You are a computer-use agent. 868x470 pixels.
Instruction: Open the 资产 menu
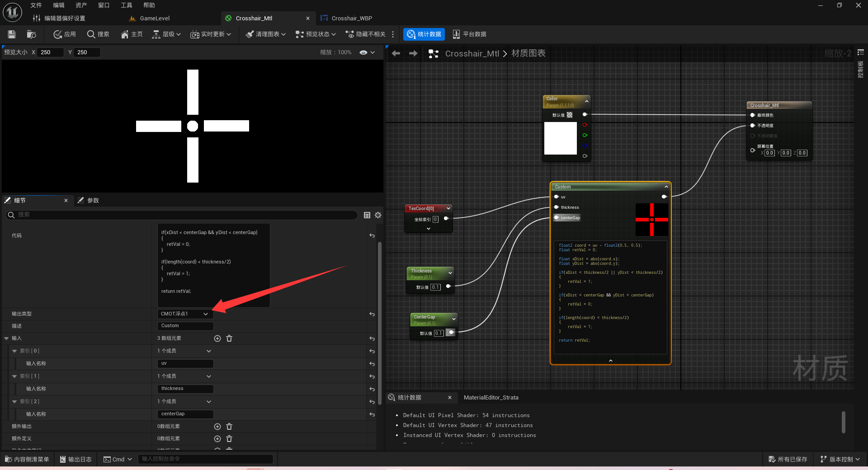(81, 5)
